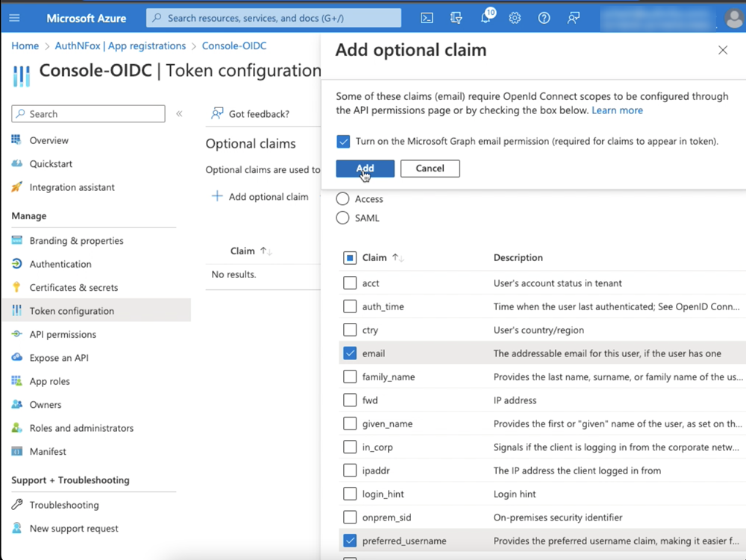Click the API permissions icon
This screenshot has width=746, height=560.
pyautogui.click(x=16, y=334)
